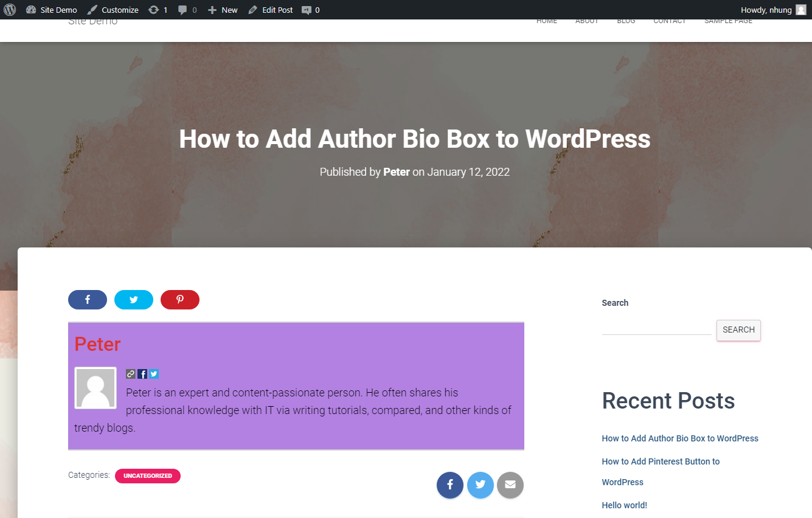Click the red Peter heading in author box
This screenshot has width=812, height=518.
coord(97,344)
